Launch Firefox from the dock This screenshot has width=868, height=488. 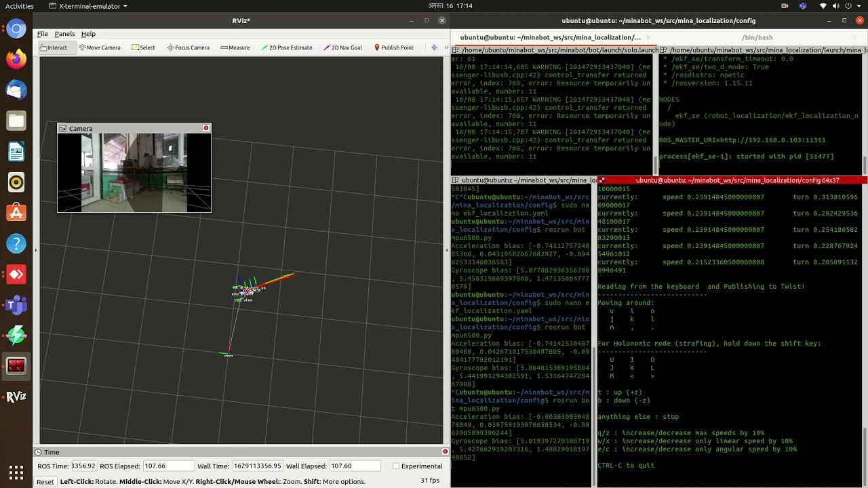point(16,59)
